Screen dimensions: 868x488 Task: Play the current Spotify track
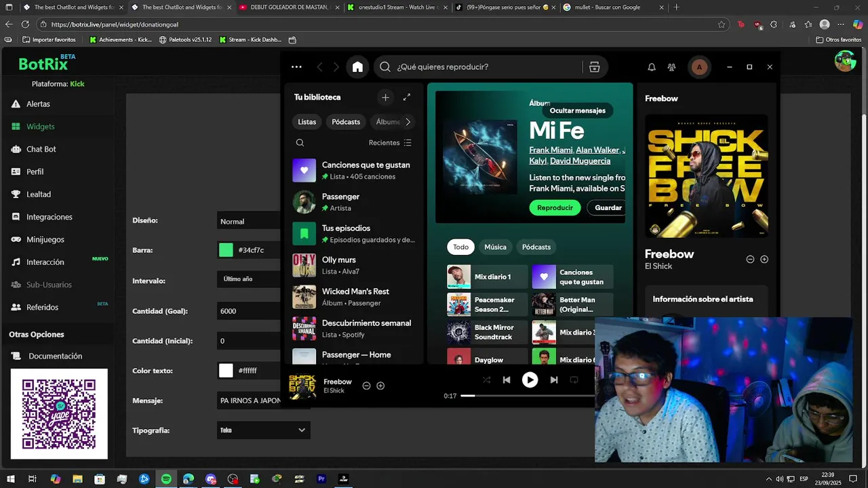point(530,380)
